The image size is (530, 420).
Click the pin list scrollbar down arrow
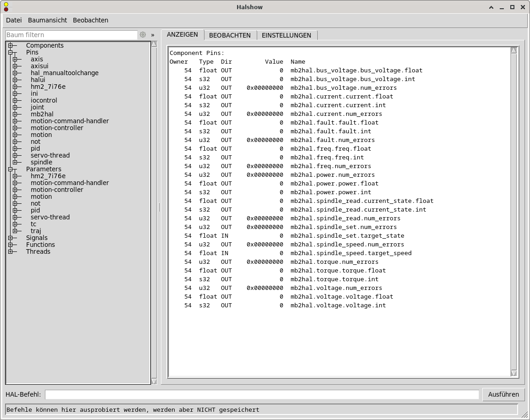pos(514,373)
